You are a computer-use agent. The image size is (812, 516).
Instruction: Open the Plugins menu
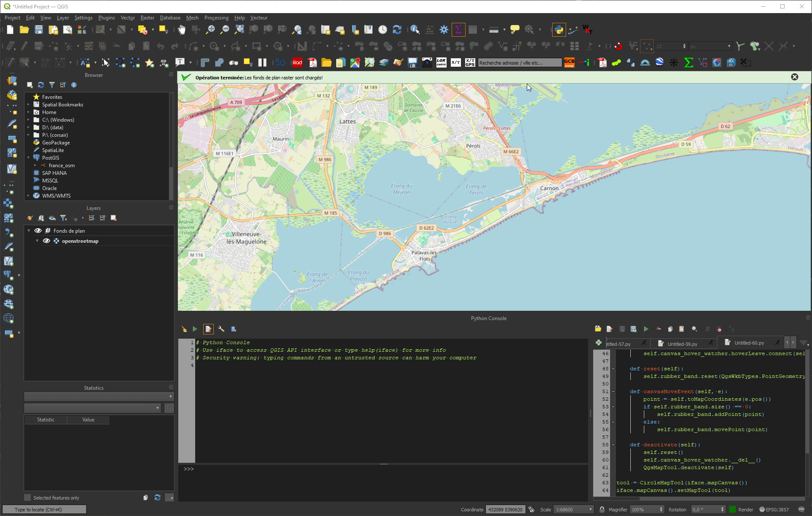pyautogui.click(x=106, y=17)
